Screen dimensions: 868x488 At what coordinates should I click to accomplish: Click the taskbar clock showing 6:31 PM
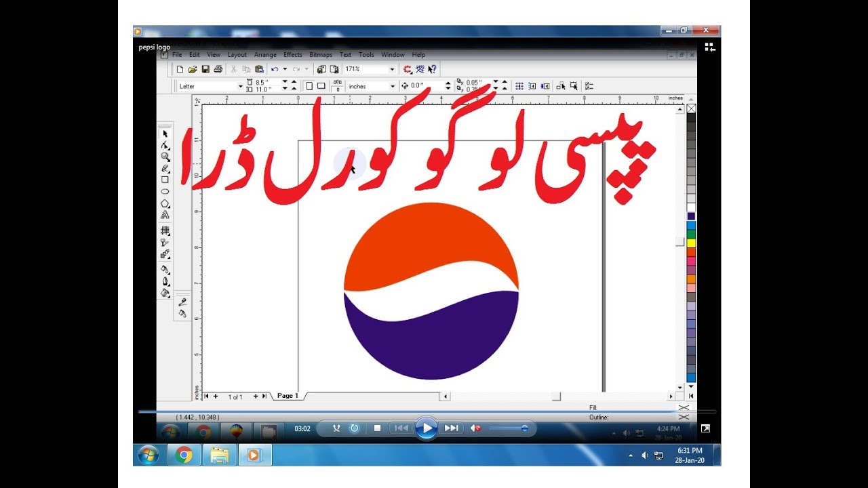(690, 455)
